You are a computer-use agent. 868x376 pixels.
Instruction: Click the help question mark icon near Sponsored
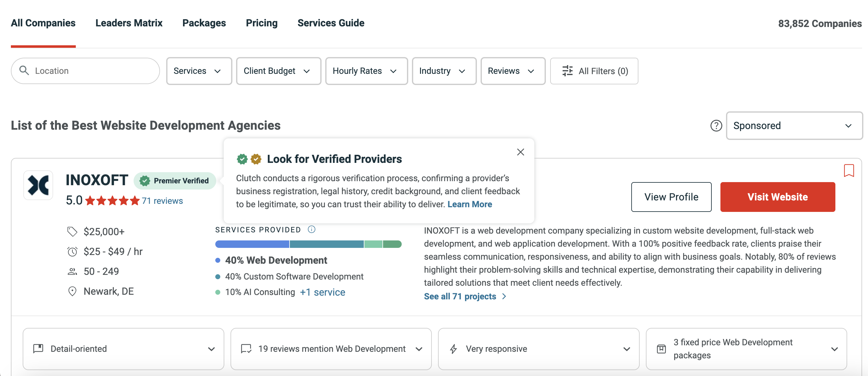[x=716, y=126]
